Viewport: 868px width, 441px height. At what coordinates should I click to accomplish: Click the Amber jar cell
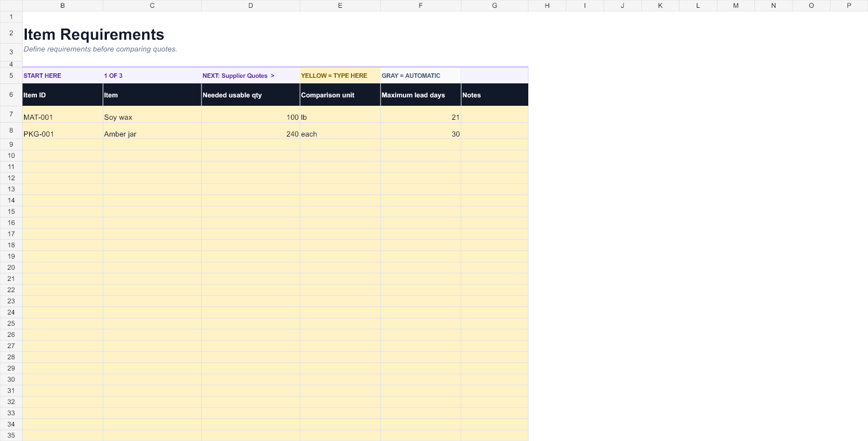(x=152, y=131)
